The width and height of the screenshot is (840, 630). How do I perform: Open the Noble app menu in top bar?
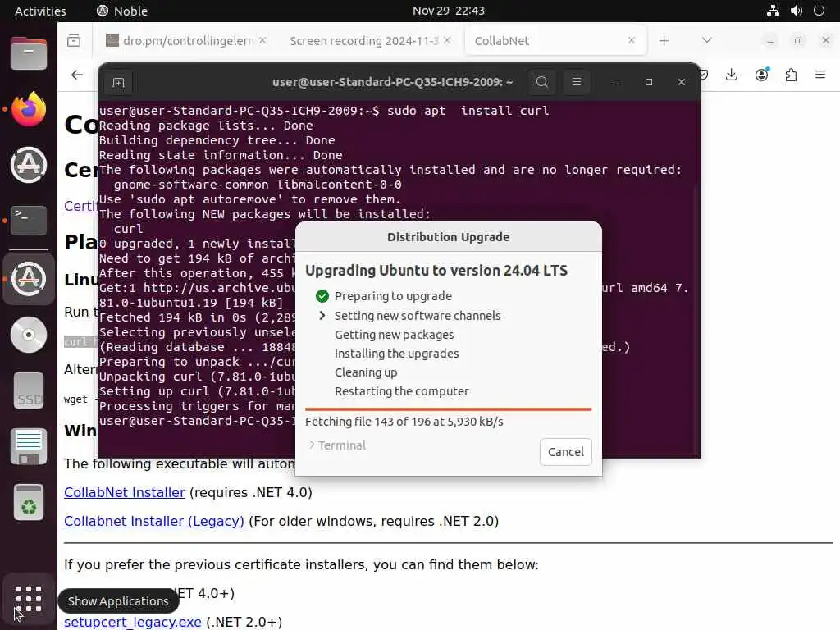[122, 11]
